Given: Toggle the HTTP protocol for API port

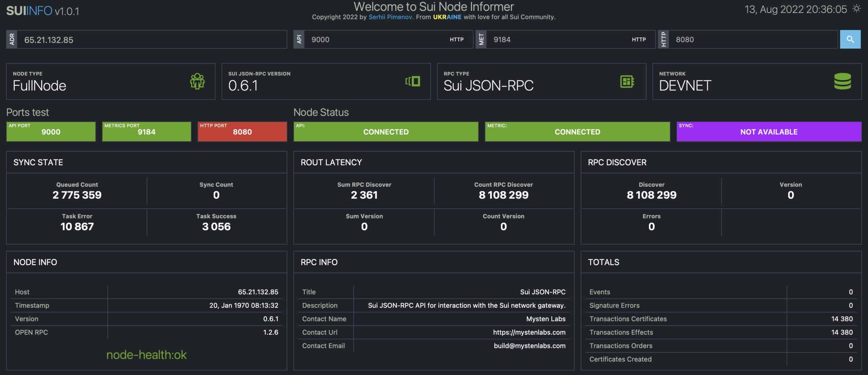Looking at the screenshot, I should [456, 40].
